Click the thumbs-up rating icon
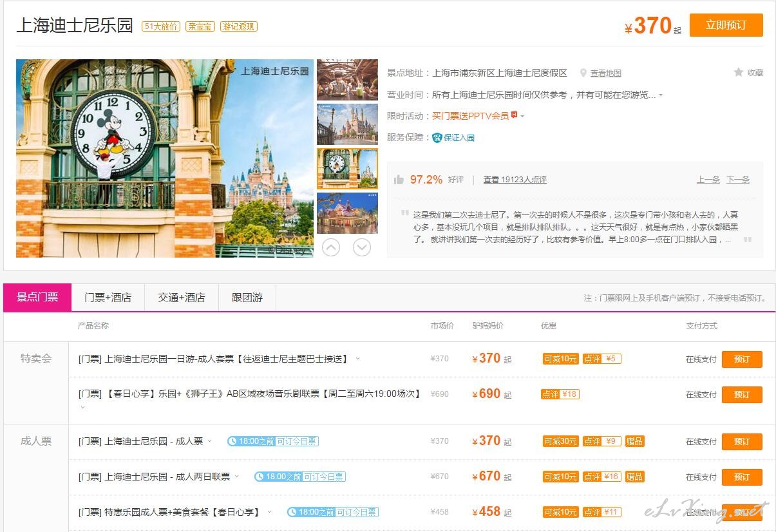The width and height of the screenshot is (776, 532). click(399, 180)
